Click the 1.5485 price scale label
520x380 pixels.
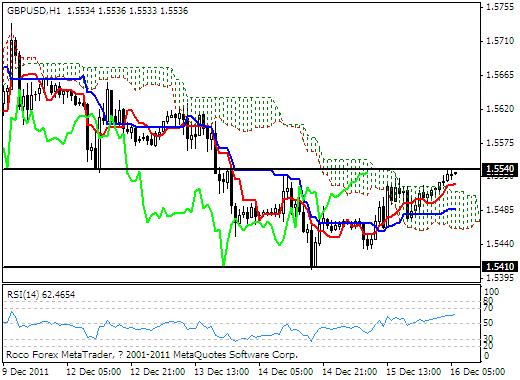pos(500,210)
